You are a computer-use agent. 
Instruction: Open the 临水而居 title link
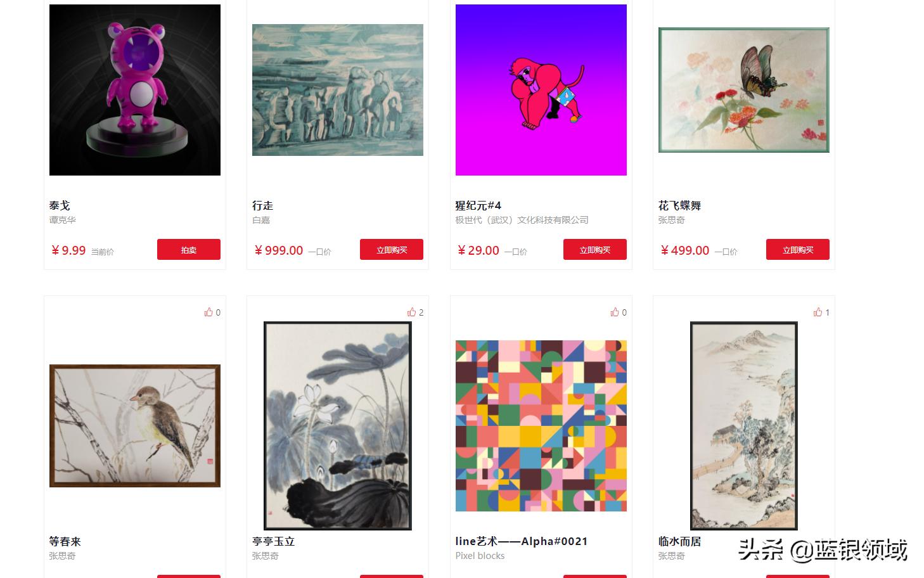tap(680, 541)
